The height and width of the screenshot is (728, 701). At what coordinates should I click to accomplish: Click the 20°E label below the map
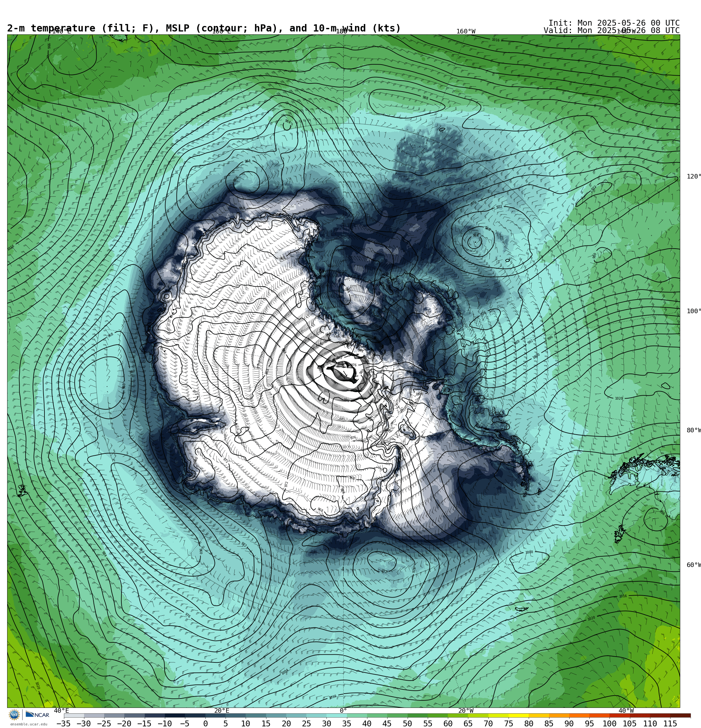(222, 711)
